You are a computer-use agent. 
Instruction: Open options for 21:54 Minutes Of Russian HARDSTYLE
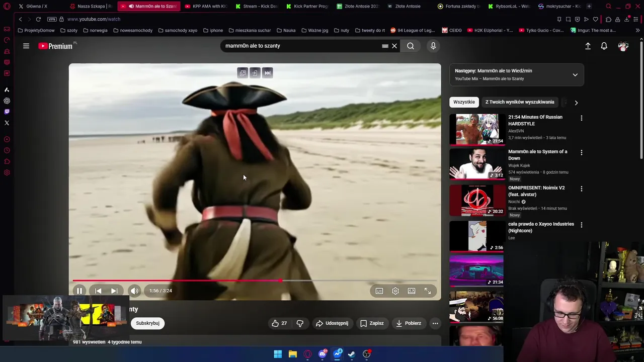coord(582,118)
